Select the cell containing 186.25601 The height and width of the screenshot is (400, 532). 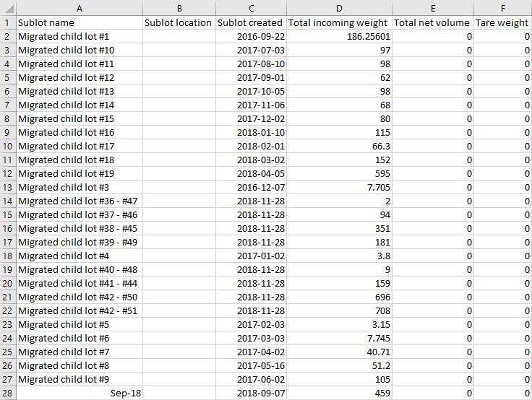(x=339, y=36)
